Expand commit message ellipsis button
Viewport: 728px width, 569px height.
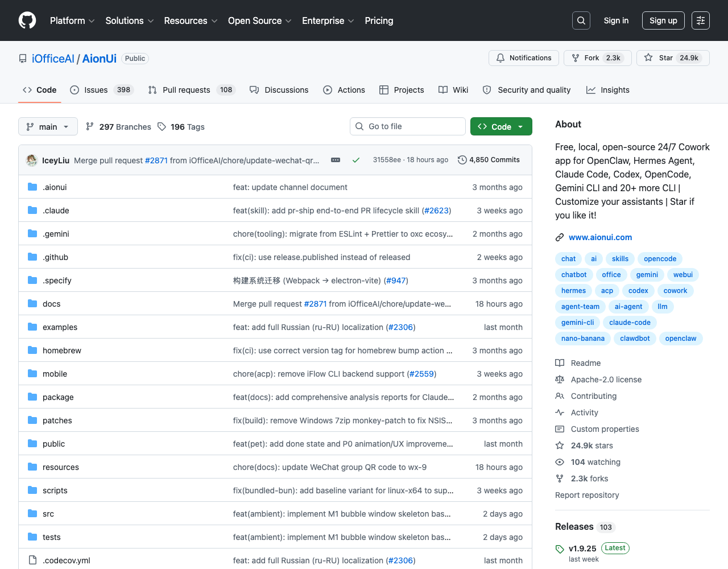(x=336, y=160)
